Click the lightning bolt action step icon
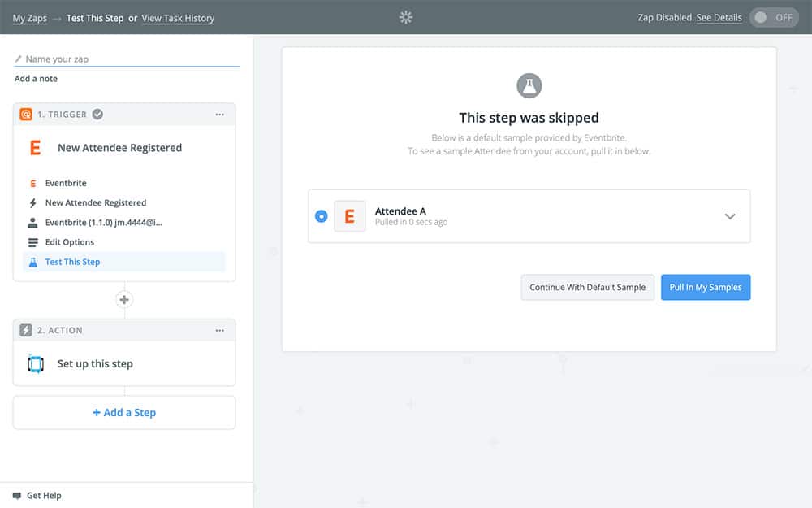Screen dimensions: 812x508 point(26,331)
